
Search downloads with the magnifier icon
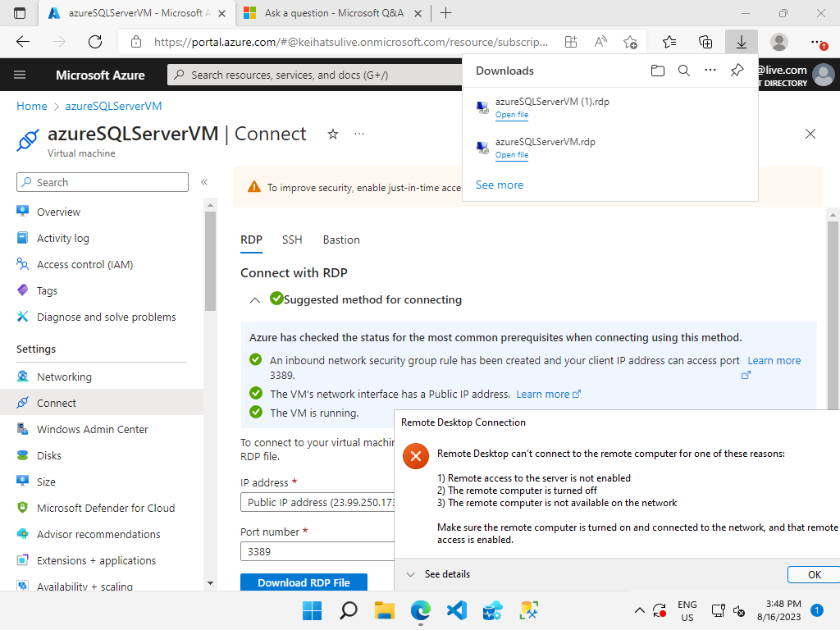click(683, 71)
